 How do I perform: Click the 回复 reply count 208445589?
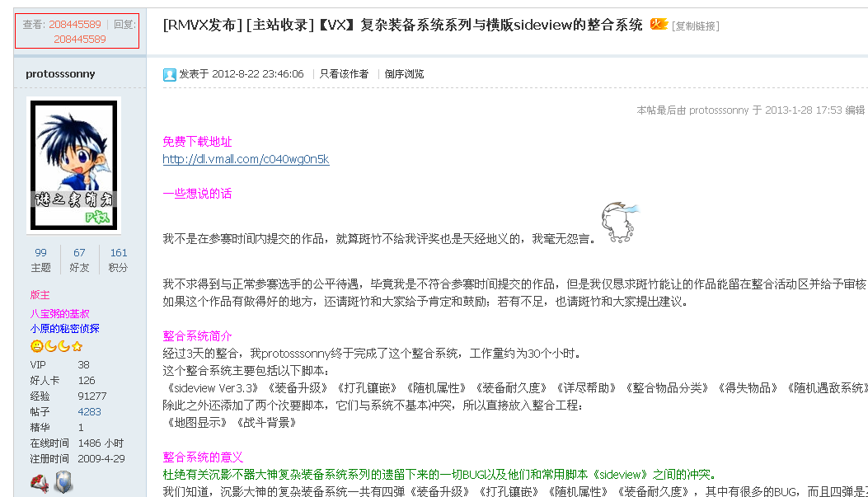click(x=80, y=40)
